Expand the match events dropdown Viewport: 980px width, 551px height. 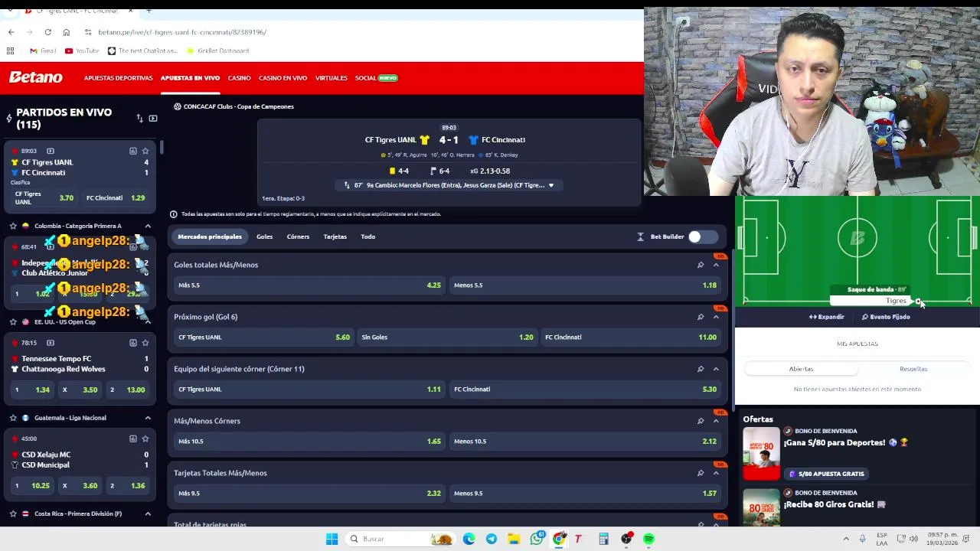pos(550,185)
